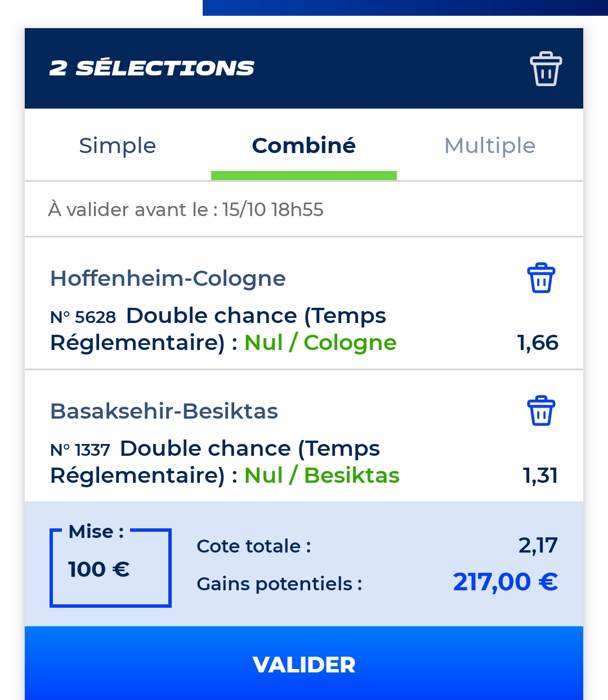
Task: Click the 1,66 odds value
Action: 538,343
